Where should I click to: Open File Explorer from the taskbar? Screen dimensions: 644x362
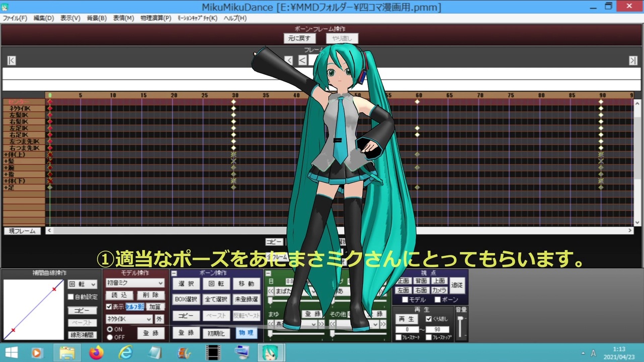click(x=67, y=353)
